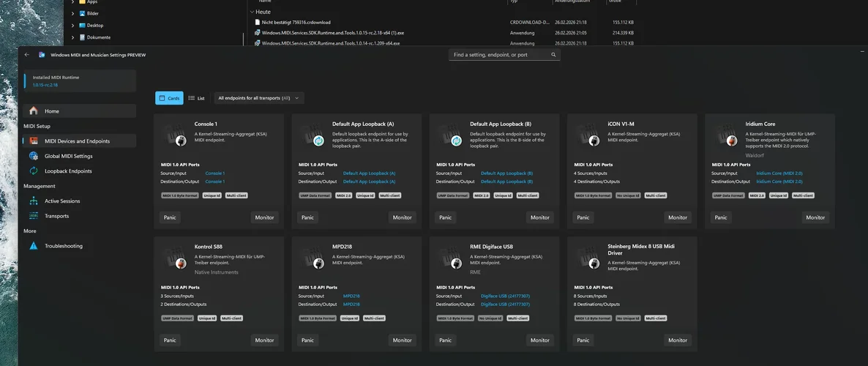The image size is (868, 366).
Task: Open Transports page
Action: 79,216
